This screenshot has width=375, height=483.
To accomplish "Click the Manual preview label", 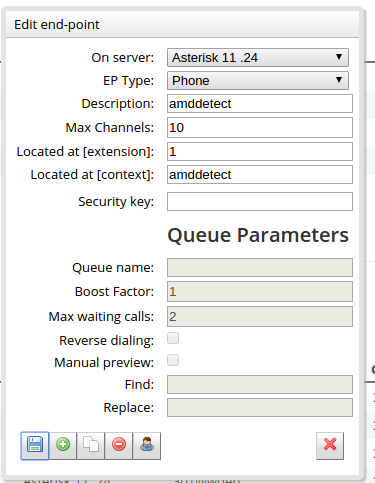I will point(104,363).
